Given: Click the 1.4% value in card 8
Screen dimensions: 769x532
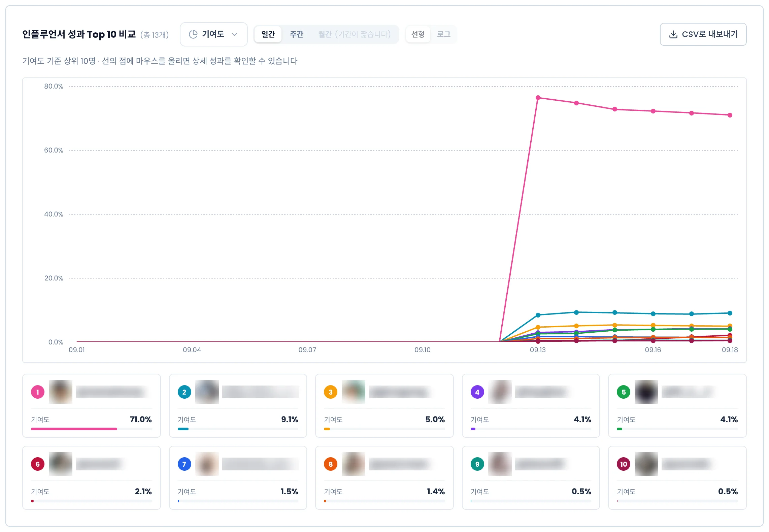Looking at the screenshot, I should (436, 492).
